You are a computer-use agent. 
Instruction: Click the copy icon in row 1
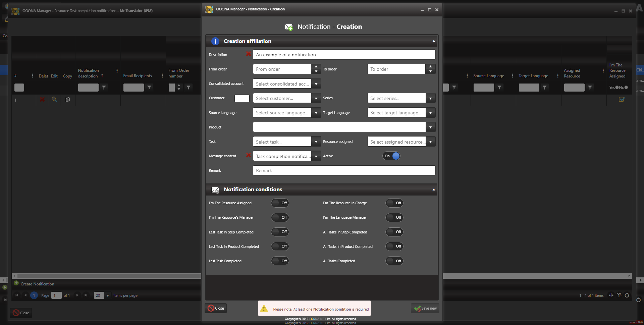point(68,99)
